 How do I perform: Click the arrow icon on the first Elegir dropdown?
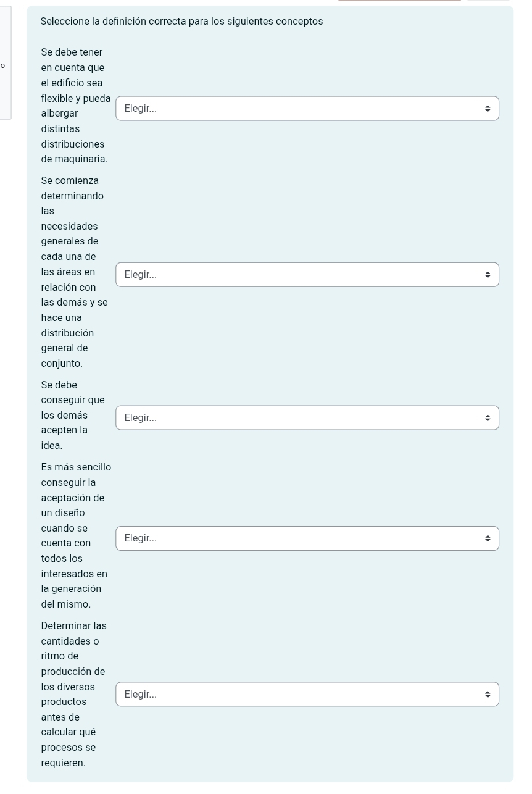pyautogui.click(x=488, y=109)
